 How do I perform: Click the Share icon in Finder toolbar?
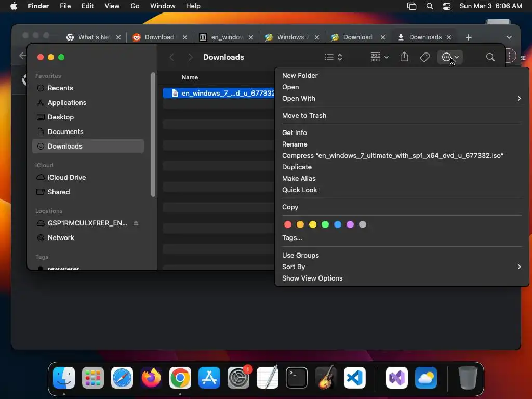[404, 57]
